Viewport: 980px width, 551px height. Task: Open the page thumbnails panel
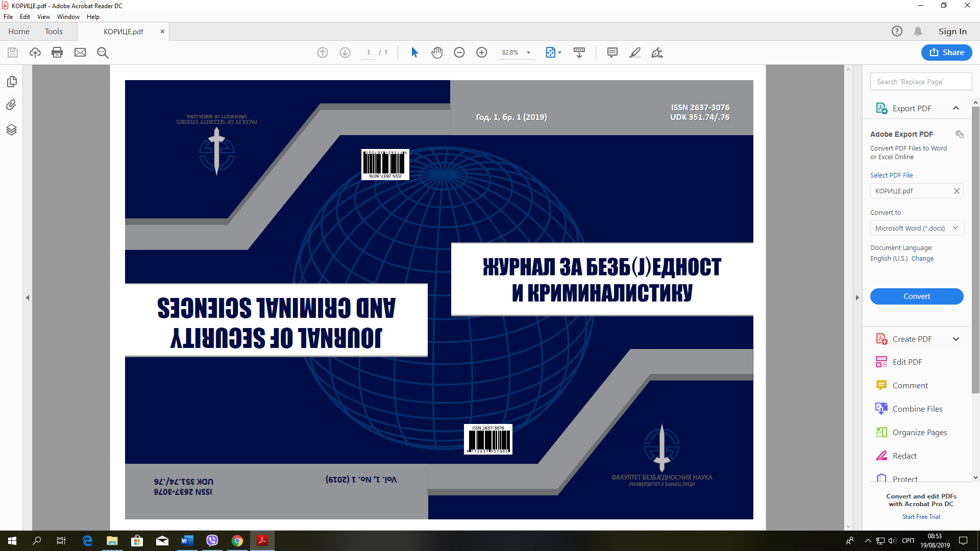coord(11,82)
